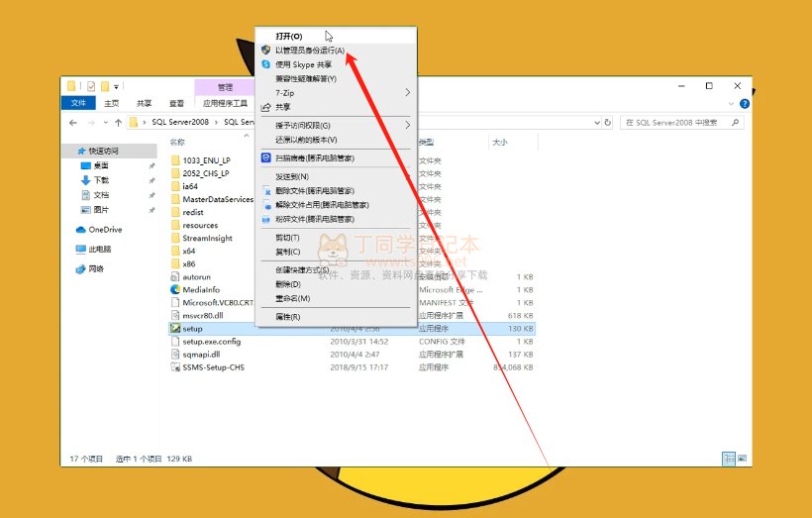Click the Skype icon in context menu
Screen dimensions: 812x518
[265, 64]
